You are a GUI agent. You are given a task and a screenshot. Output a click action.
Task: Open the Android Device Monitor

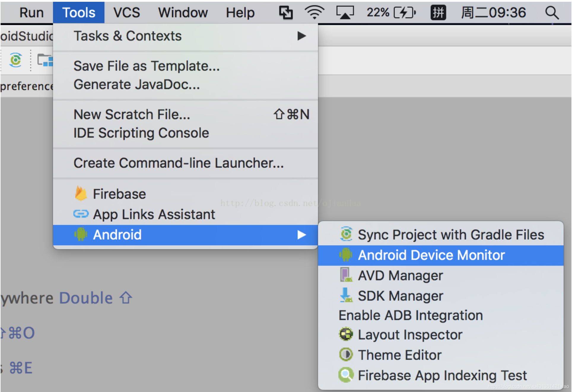click(x=431, y=255)
